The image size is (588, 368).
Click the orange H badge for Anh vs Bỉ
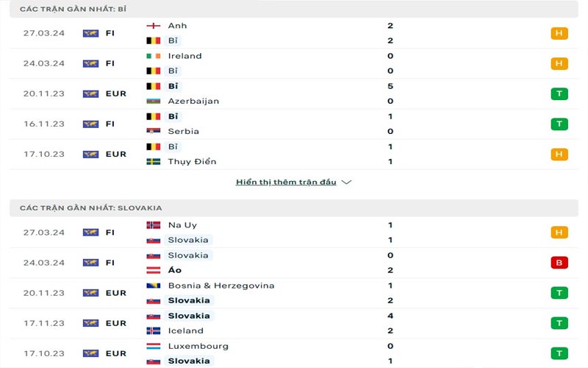(559, 33)
